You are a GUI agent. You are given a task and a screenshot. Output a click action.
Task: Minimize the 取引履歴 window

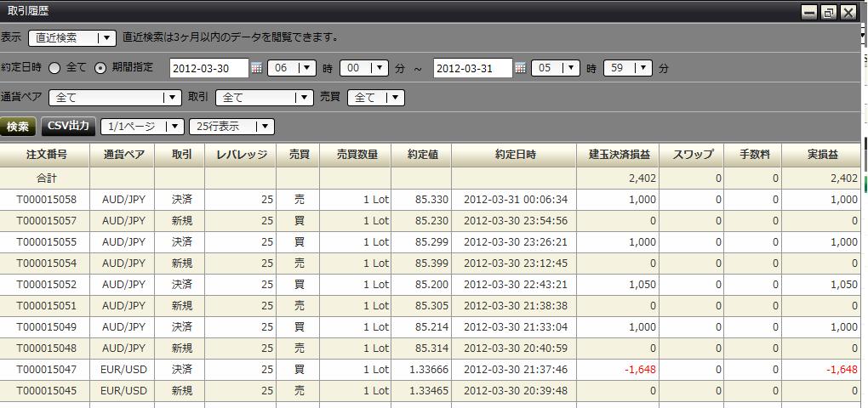click(809, 12)
